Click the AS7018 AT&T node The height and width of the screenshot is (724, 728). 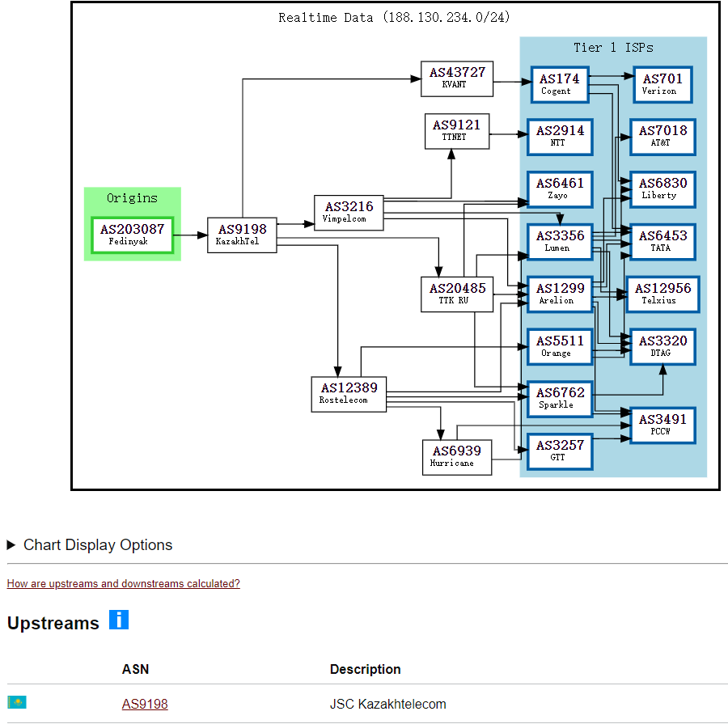tap(662, 137)
